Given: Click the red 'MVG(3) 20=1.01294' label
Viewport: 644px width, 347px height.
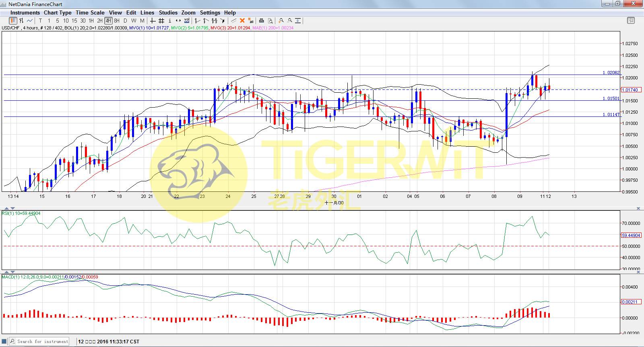Looking at the screenshot, I should tap(230, 28).
